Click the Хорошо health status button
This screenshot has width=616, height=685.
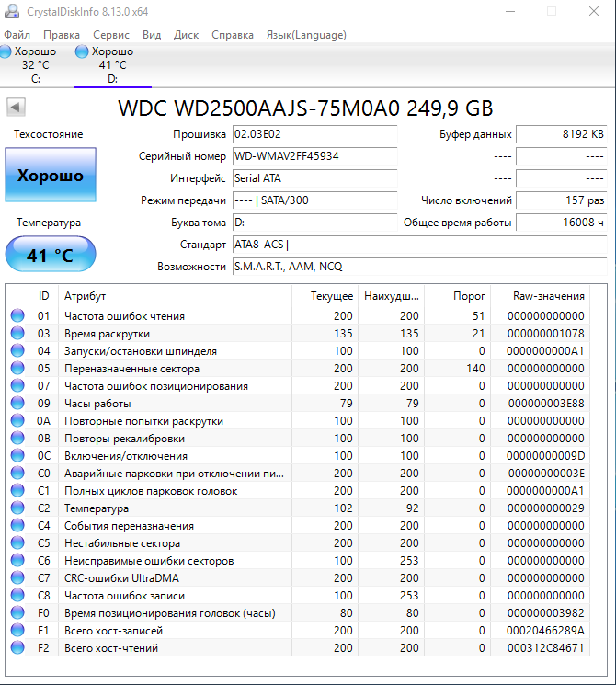(x=51, y=175)
